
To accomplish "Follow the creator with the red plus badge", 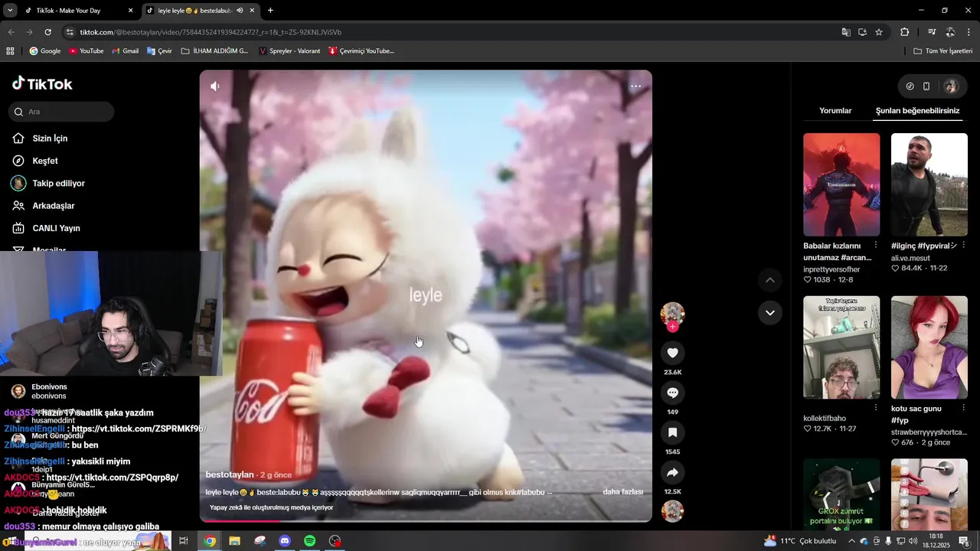I will [x=672, y=327].
